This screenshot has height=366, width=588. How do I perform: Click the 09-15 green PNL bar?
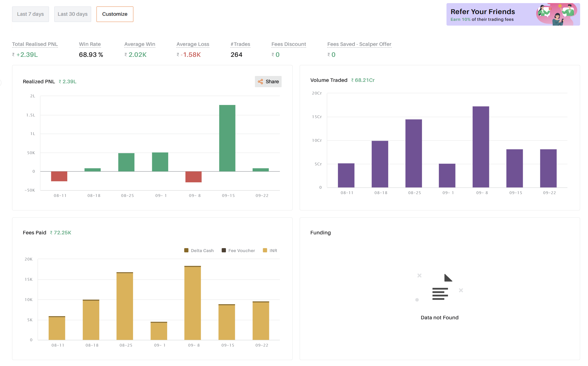click(x=227, y=138)
